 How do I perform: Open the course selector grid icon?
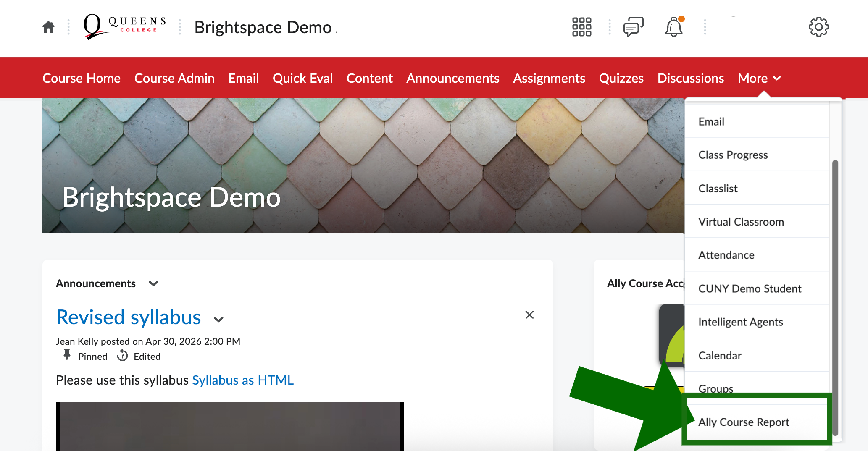(x=581, y=27)
